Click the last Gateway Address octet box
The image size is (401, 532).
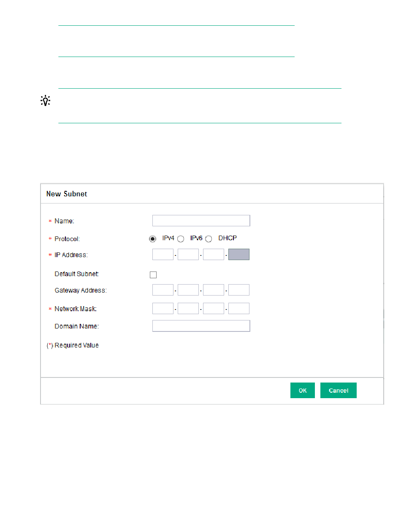(x=239, y=290)
